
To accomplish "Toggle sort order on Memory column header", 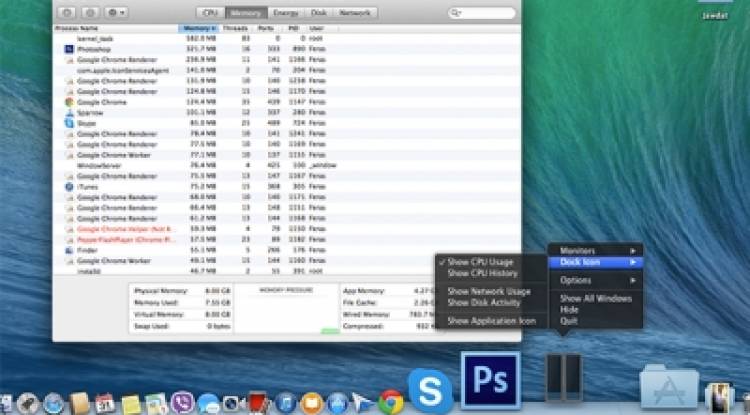I will click(199, 29).
